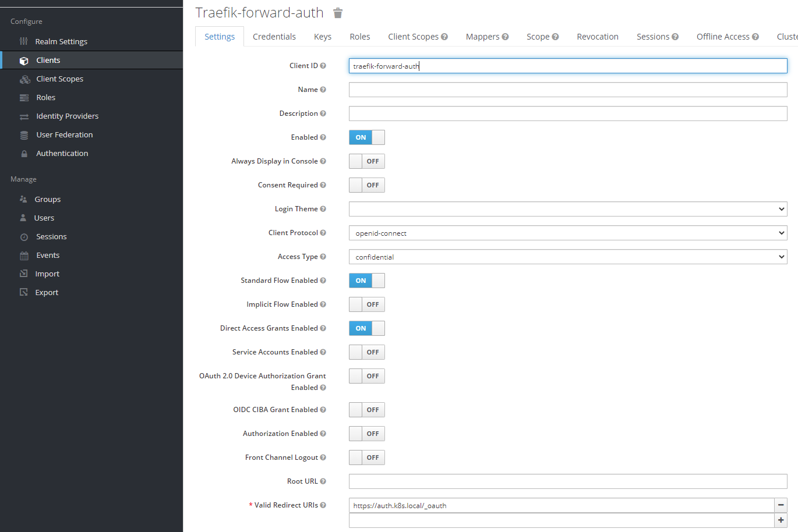Go to Authentication in sidebar
The height and width of the screenshot is (532, 798).
point(62,154)
